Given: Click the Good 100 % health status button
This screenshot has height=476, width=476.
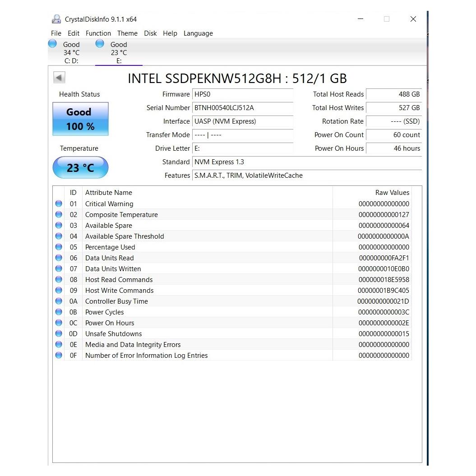Looking at the screenshot, I should 80,119.
